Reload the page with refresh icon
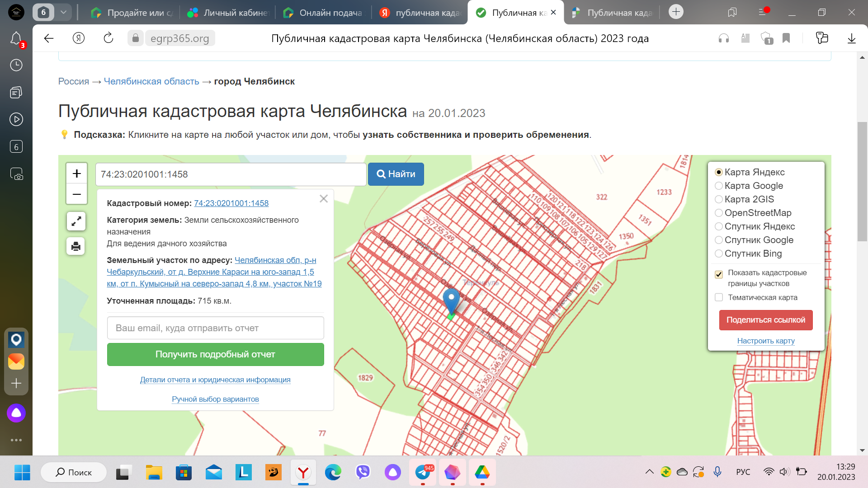Screen dimensions: 868x488 [x=108, y=38]
